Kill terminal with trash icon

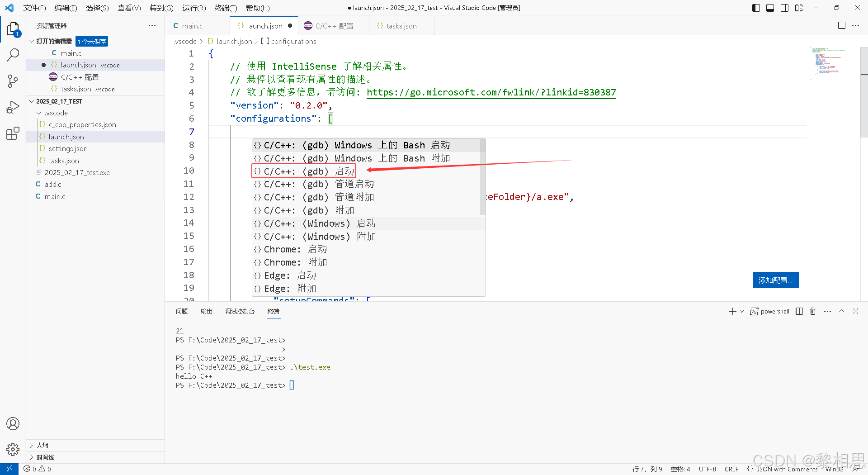point(813,311)
